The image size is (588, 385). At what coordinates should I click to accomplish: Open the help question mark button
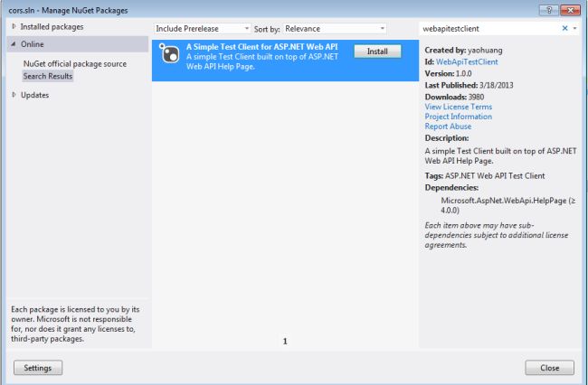pyautogui.click(x=549, y=10)
